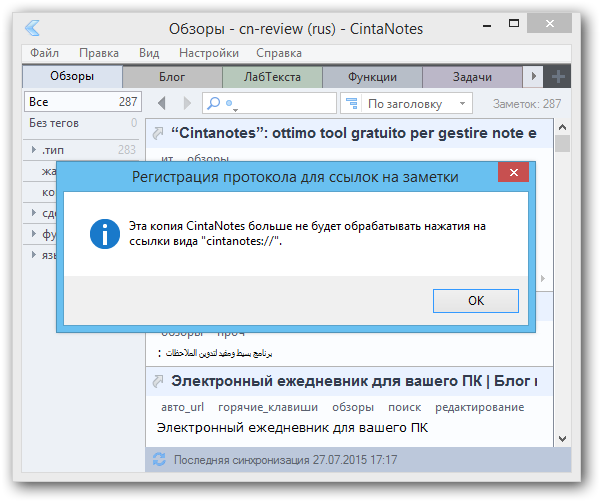
Task: Open the Вид menu
Action: (149, 53)
